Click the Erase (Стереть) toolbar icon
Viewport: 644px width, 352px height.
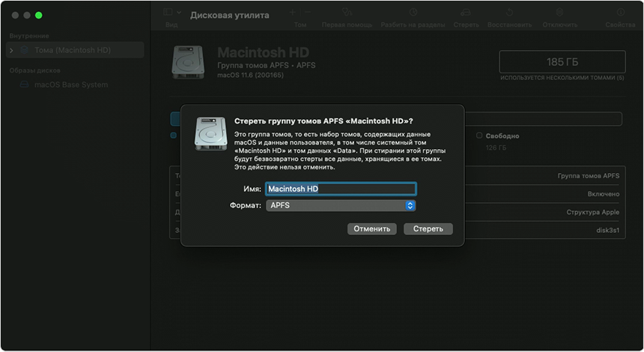pyautogui.click(x=466, y=13)
